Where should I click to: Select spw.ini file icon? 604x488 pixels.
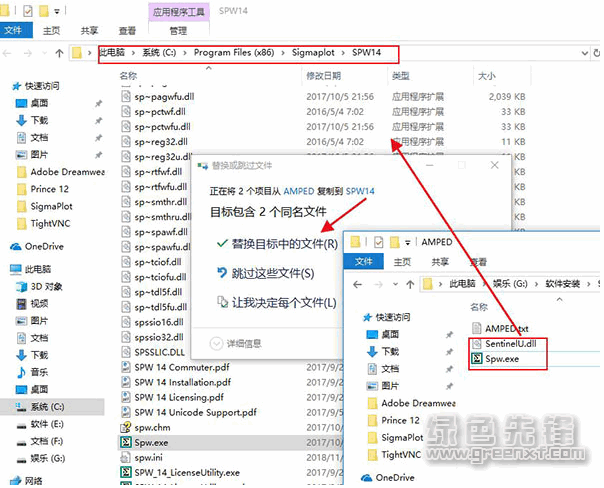coord(126,457)
